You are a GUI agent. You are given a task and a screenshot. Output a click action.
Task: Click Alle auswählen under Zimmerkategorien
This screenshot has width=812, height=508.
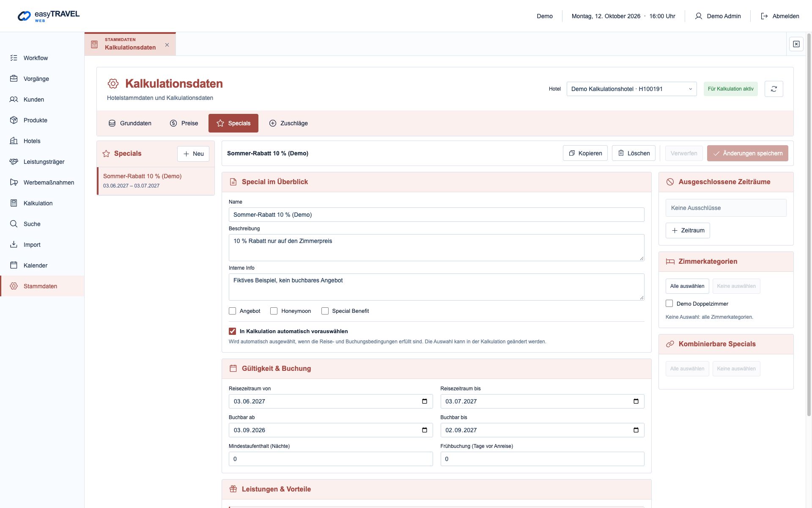[x=687, y=286]
